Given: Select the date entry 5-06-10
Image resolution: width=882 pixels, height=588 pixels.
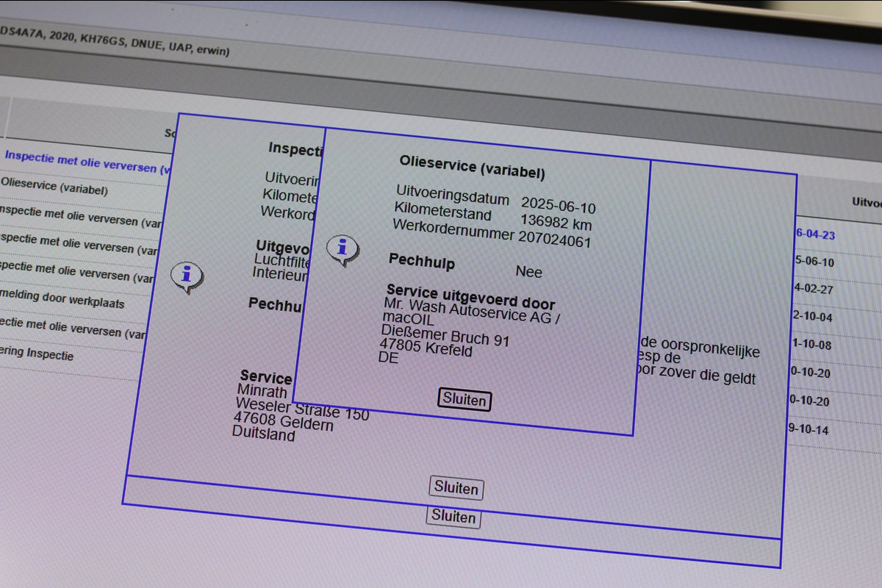Looking at the screenshot, I should [x=814, y=262].
